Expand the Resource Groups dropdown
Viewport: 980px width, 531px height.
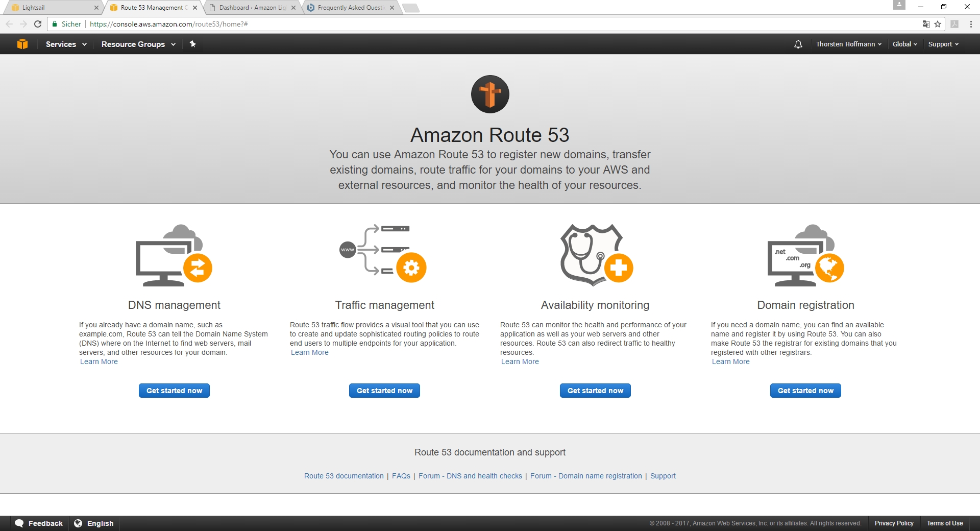coord(138,44)
